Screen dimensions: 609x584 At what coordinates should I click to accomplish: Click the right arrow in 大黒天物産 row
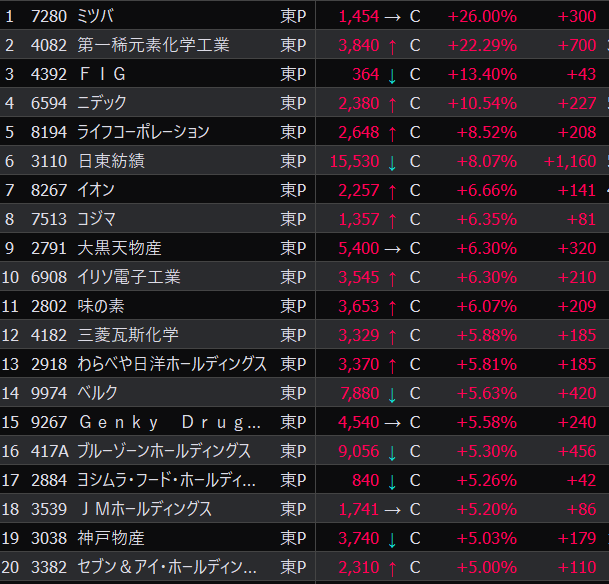pos(392,248)
